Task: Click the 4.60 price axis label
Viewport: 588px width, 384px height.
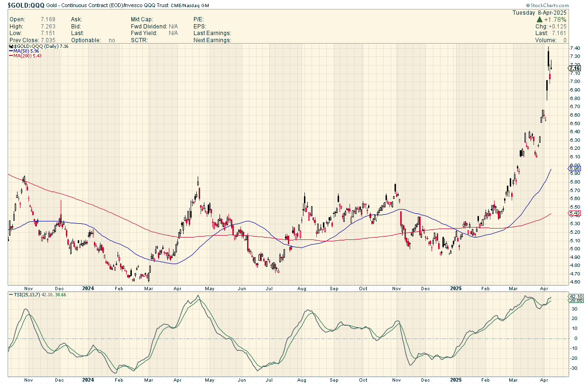Action: 575,282
